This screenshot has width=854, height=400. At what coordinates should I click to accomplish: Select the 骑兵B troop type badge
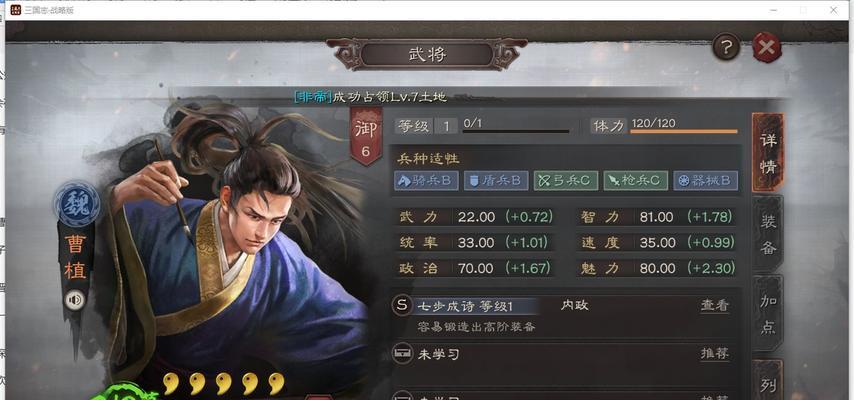tap(426, 180)
